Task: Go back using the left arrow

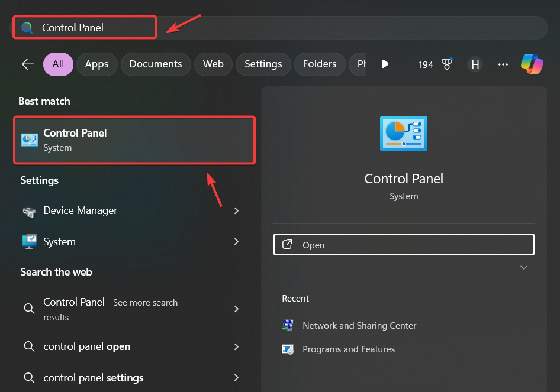Action: (x=27, y=64)
